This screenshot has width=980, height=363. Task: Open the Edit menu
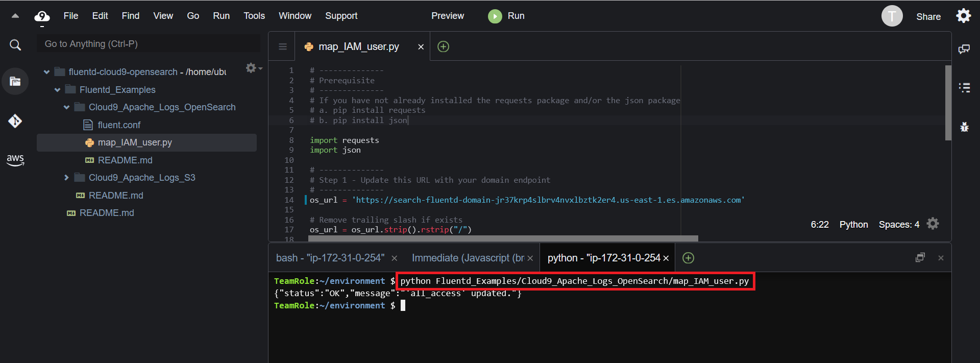coord(100,16)
